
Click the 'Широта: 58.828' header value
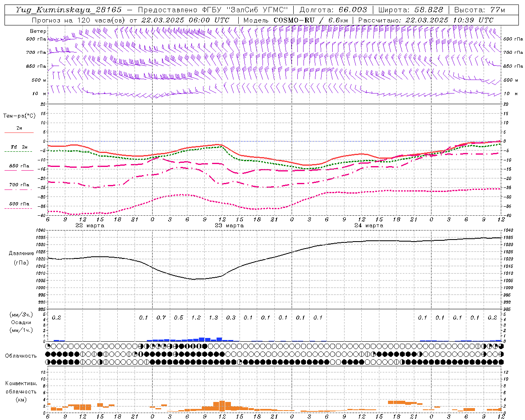point(411,10)
